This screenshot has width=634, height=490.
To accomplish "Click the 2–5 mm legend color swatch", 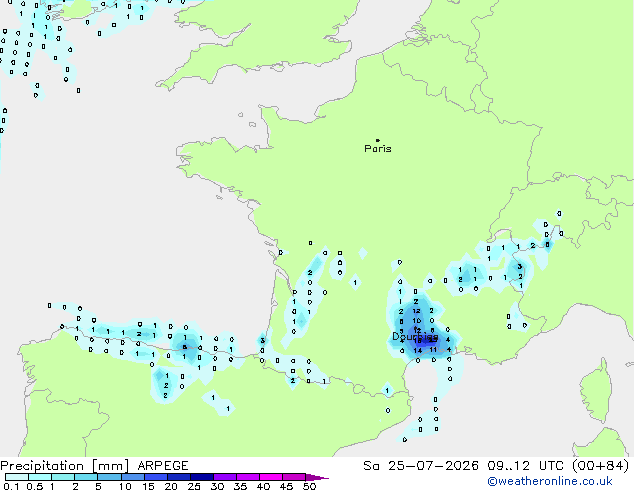I will pyautogui.click(x=86, y=477).
